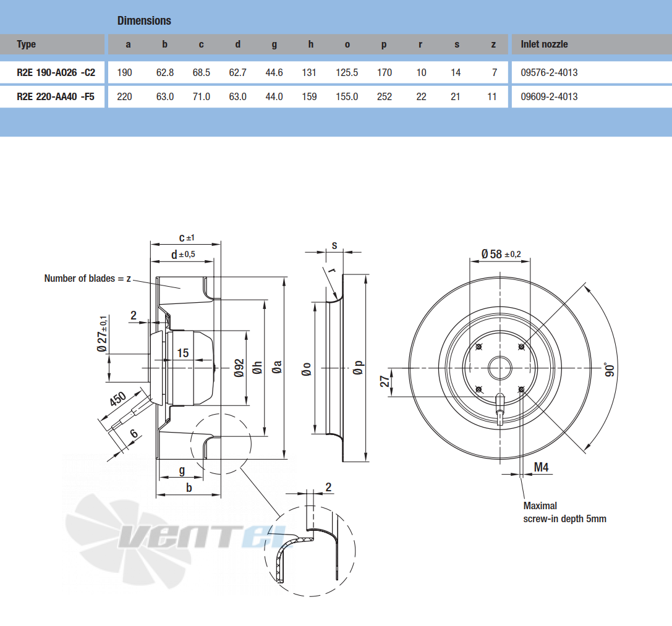The width and height of the screenshot is (672, 626).
Task: Click the 'o' column header
Action: click(347, 44)
